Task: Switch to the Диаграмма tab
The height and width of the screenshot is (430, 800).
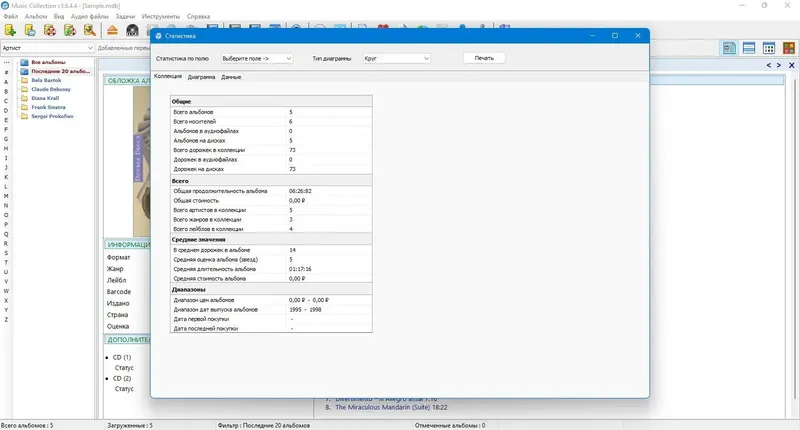Action: pyautogui.click(x=201, y=77)
